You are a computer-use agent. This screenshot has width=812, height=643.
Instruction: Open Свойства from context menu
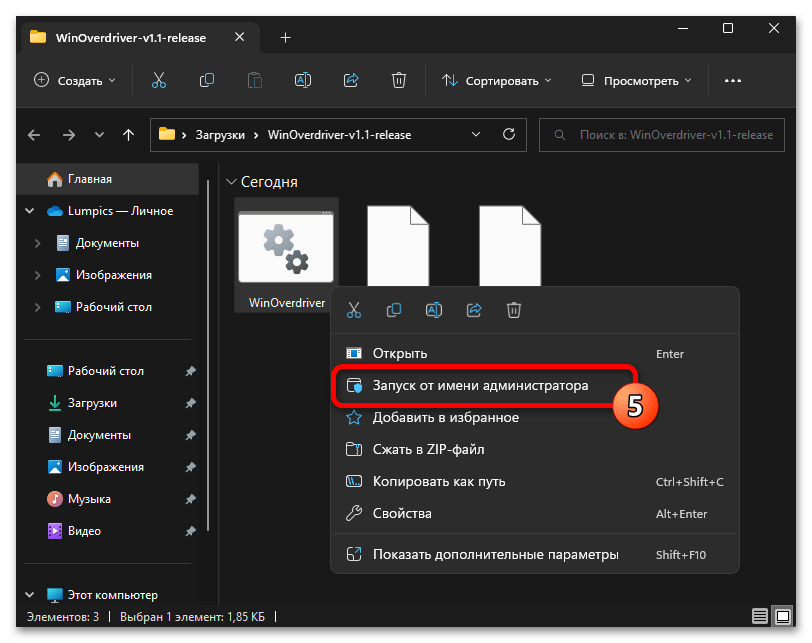[534, 514]
